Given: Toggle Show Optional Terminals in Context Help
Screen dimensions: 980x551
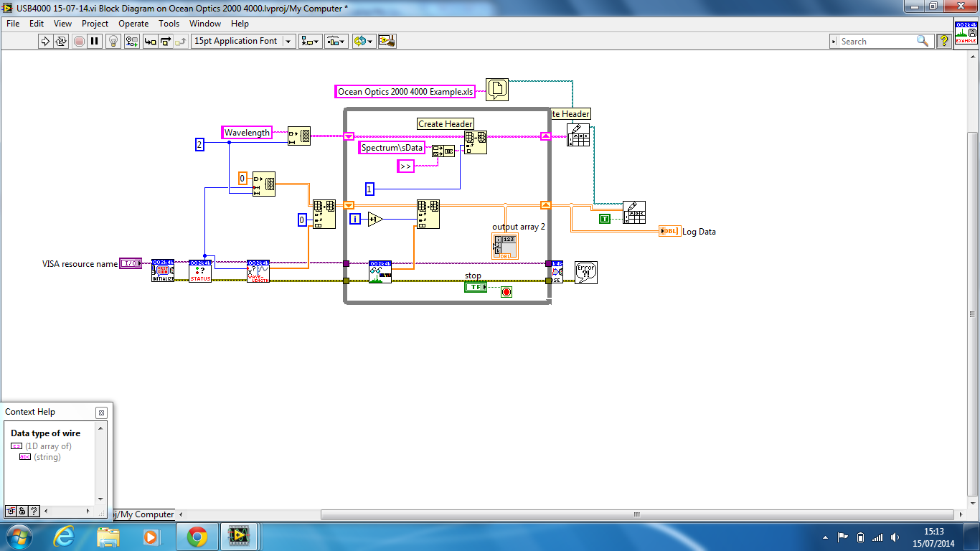Looking at the screenshot, I should point(11,511).
